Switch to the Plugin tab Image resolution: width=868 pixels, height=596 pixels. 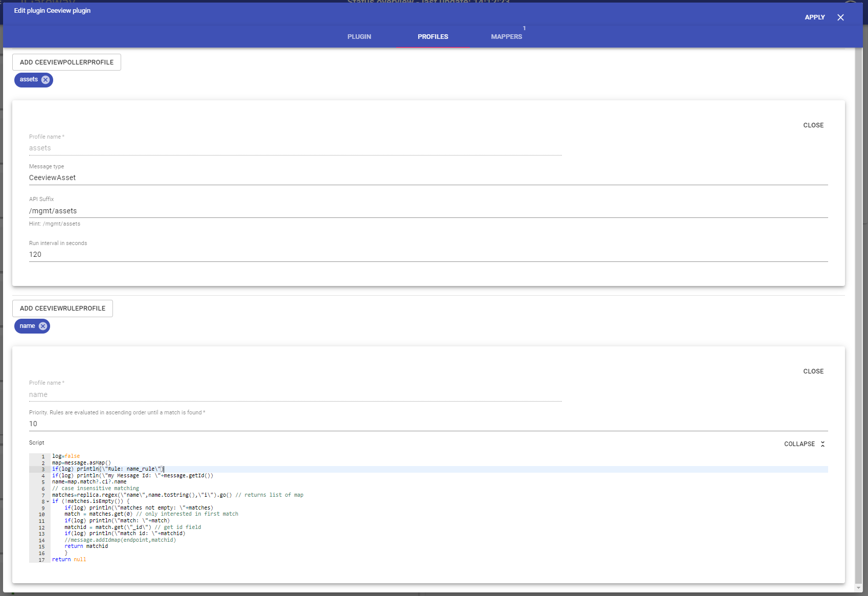359,37
